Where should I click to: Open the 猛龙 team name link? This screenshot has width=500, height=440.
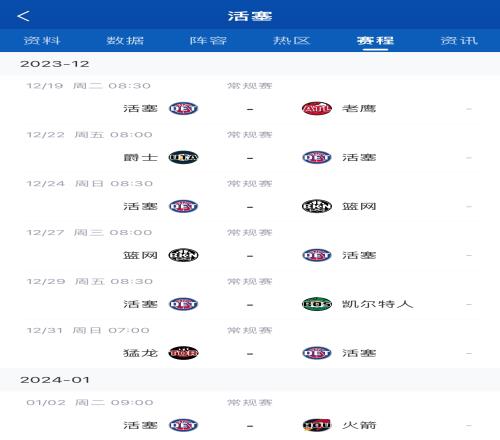pos(140,353)
